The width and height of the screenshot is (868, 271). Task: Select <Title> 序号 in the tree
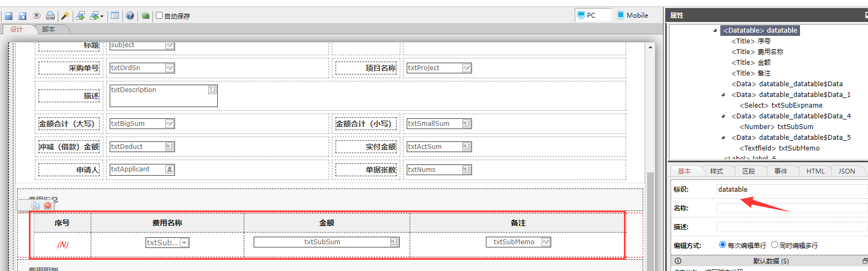click(751, 41)
